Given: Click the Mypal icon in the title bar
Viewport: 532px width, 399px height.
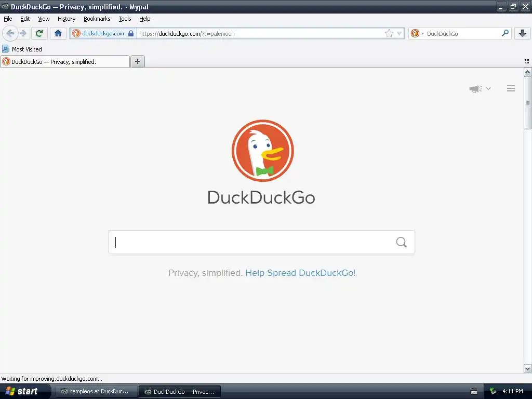Looking at the screenshot, I should 5,6.
